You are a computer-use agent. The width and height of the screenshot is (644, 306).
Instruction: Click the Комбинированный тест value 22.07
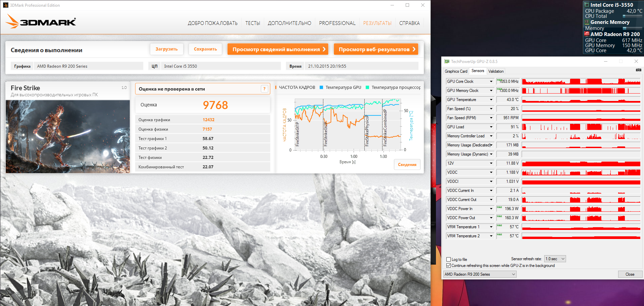(x=208, y=167)
